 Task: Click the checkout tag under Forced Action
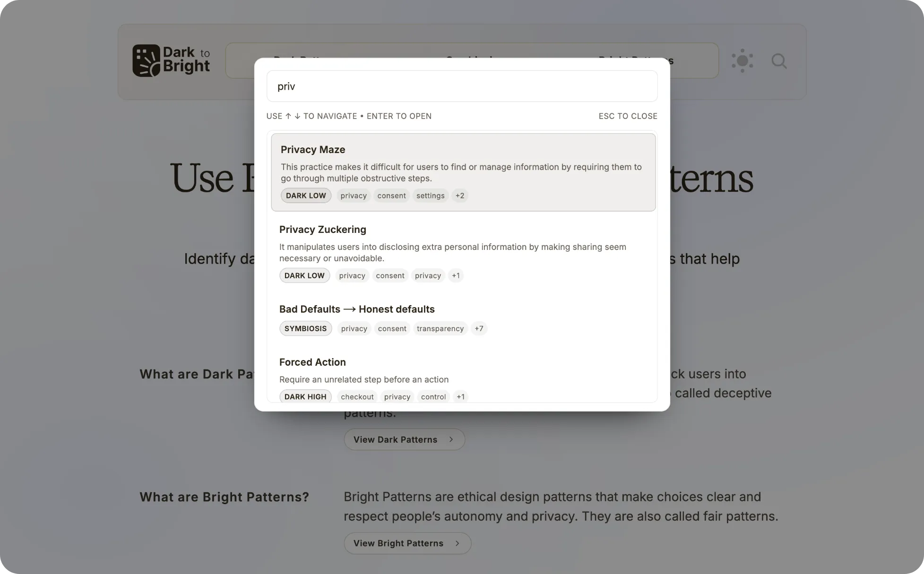[x=357, y=396]
